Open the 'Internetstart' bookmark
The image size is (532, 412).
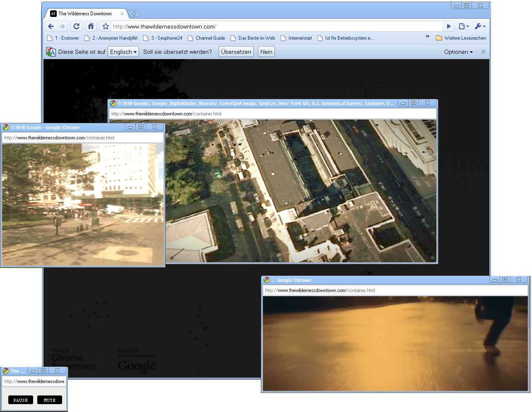click(296, 38)
